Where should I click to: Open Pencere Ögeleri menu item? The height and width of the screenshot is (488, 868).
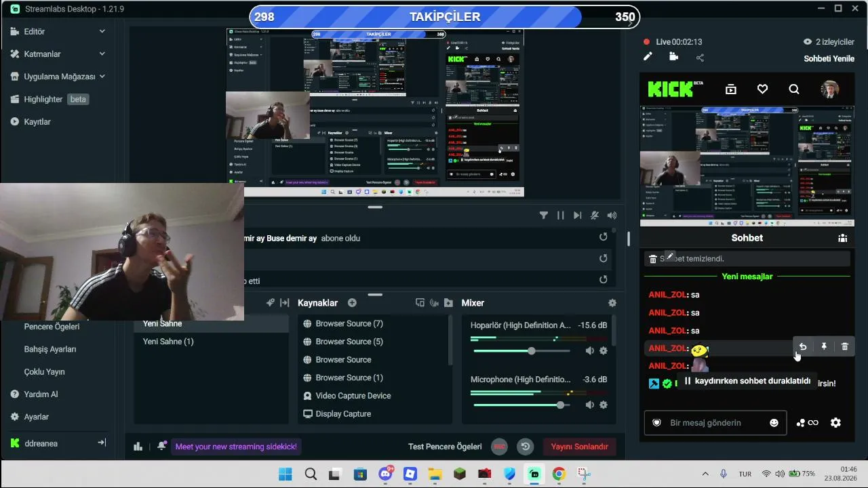(x=52, y=327)
